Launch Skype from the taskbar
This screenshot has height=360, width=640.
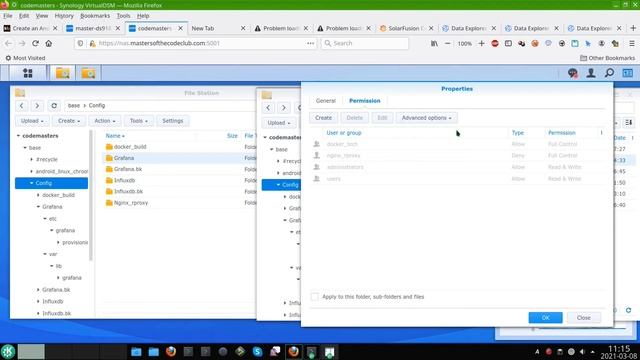pyautogui.click(x=258, y=351)
